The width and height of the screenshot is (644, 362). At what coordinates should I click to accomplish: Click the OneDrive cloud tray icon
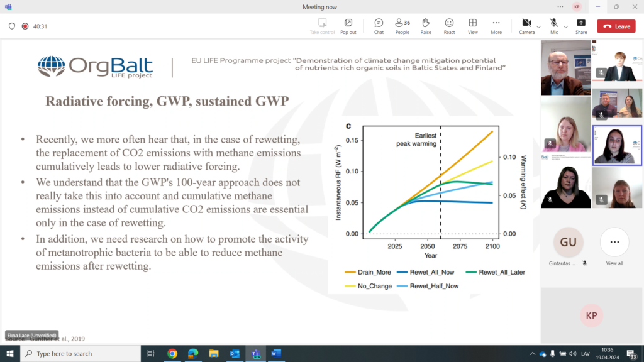543,354
